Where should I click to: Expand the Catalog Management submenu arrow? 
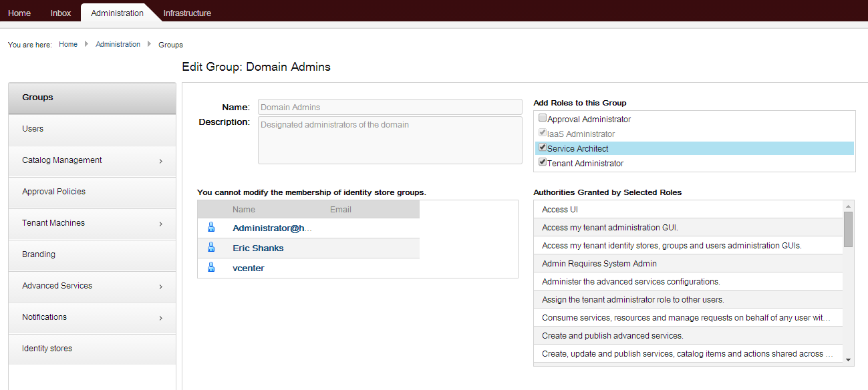pos(160,161)
